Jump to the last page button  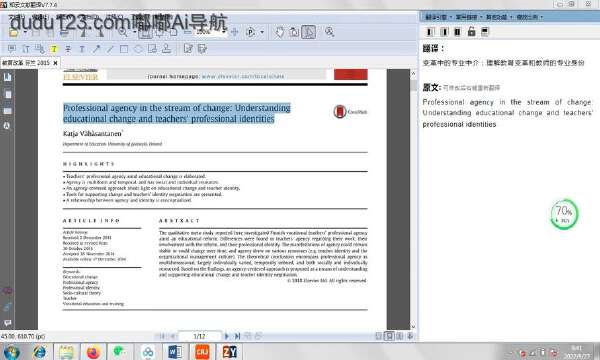point(237,336)
